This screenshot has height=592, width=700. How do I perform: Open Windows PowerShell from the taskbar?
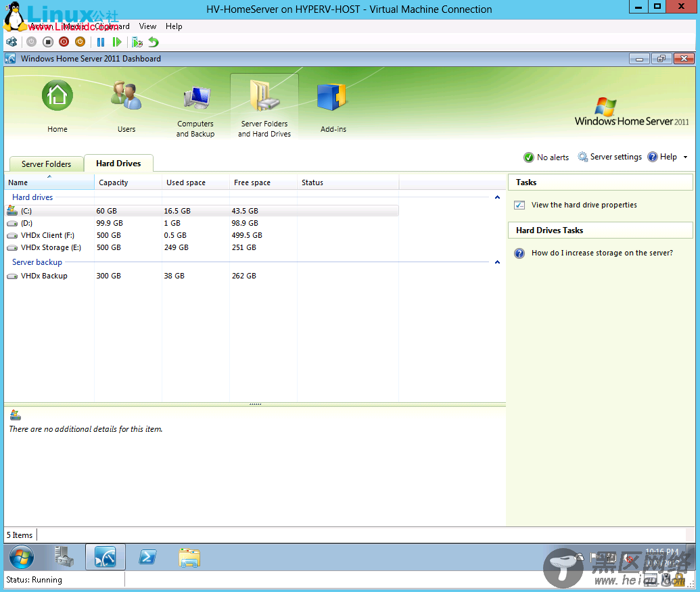click(147, 557)
